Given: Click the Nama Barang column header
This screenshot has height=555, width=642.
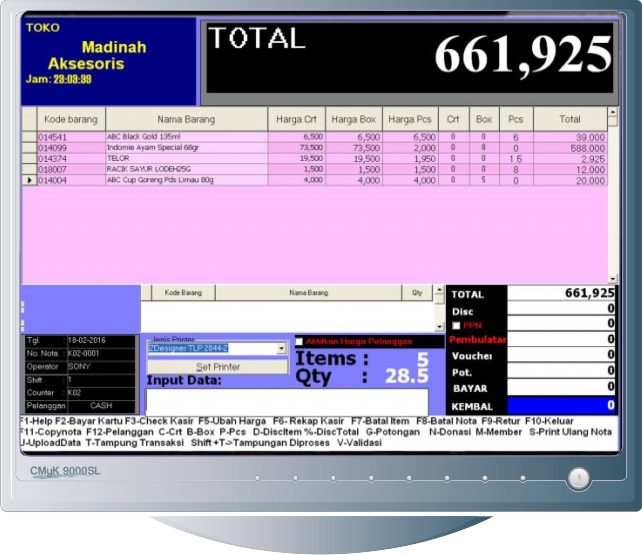Looking at the screenshot, I should coord(187,119).
